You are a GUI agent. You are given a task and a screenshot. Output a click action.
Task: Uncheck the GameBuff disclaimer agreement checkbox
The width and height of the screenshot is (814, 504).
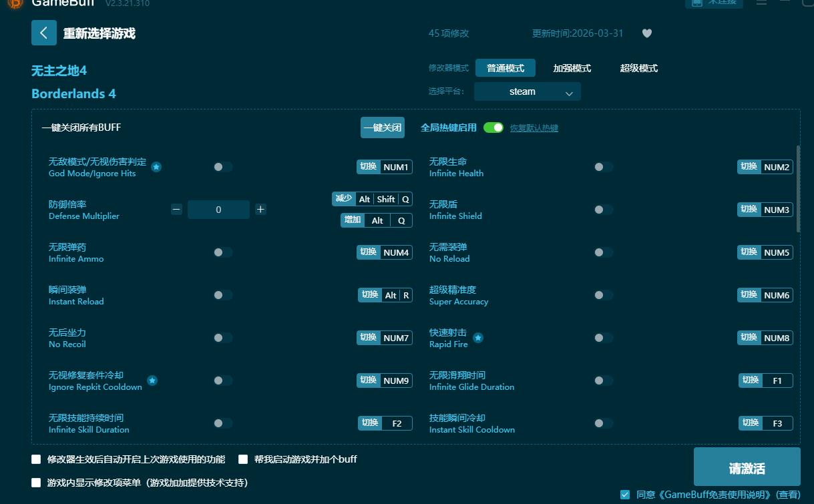[x=625, y=495]
